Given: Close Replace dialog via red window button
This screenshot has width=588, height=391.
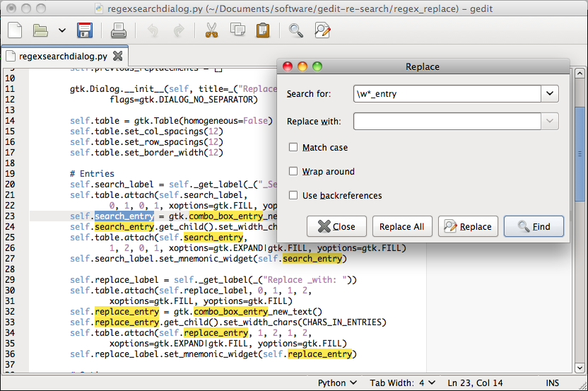Looking at the screenshot, I should 288,66.
